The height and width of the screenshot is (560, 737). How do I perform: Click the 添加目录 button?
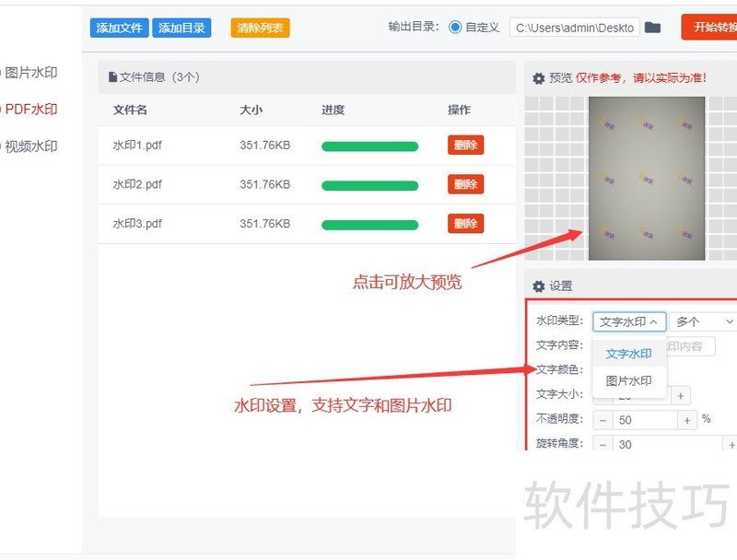[181, 28]
